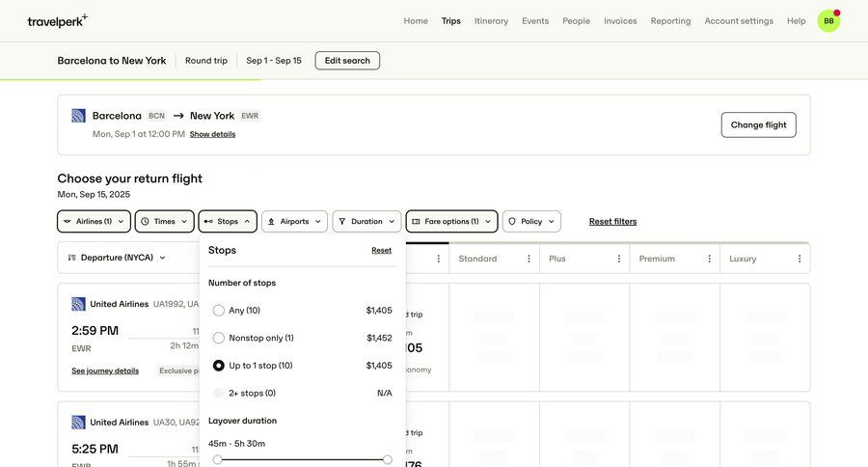This screenshot has width=868, height=467.
Task: Click the Reset filters link
Action: (x=612, y=221)
